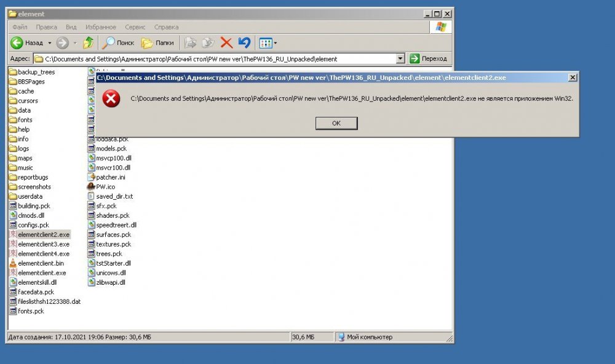
Task: Click the green Назад back arrow
Action: click(x=17, y=43)
